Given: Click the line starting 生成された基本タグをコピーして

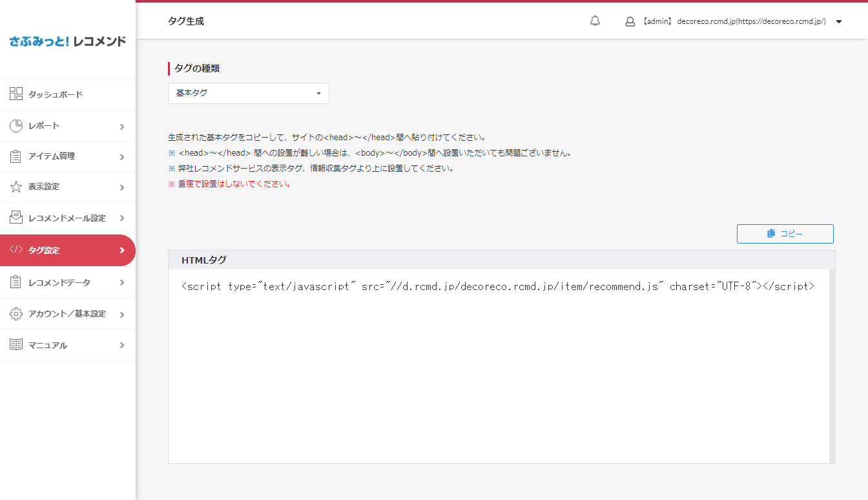Looking at the screenshot, I should pyautogui.click(x=327, y=138).
